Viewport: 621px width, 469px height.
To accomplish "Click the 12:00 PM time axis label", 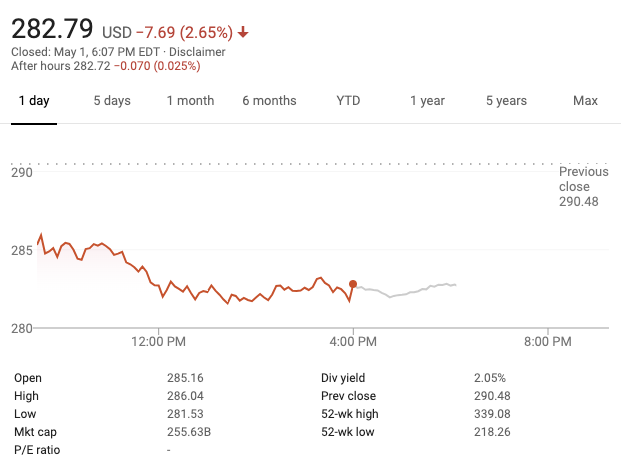I will [159, 342].
